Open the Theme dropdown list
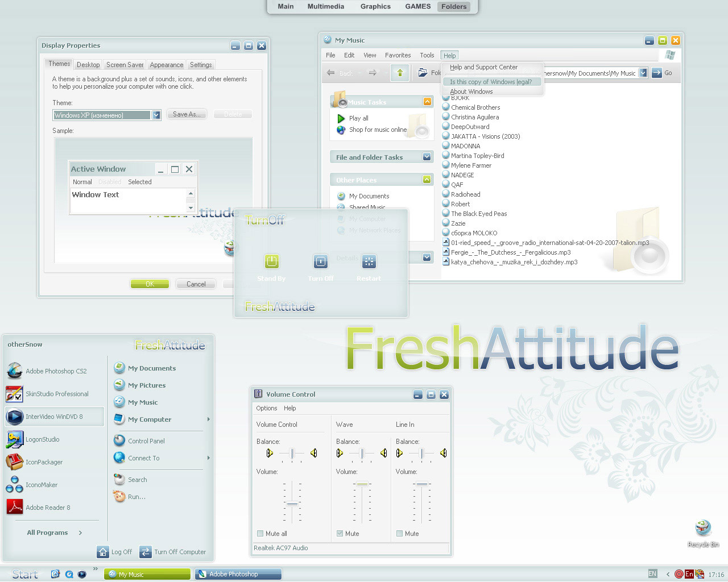The height and width of the screenshot is (582, 728). point(156,115)
